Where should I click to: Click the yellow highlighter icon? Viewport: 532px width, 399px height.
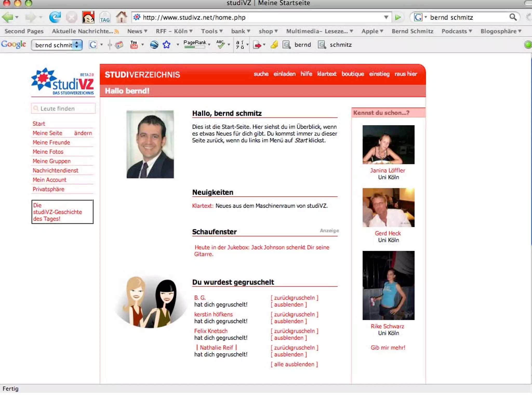(x=274, y=45)
